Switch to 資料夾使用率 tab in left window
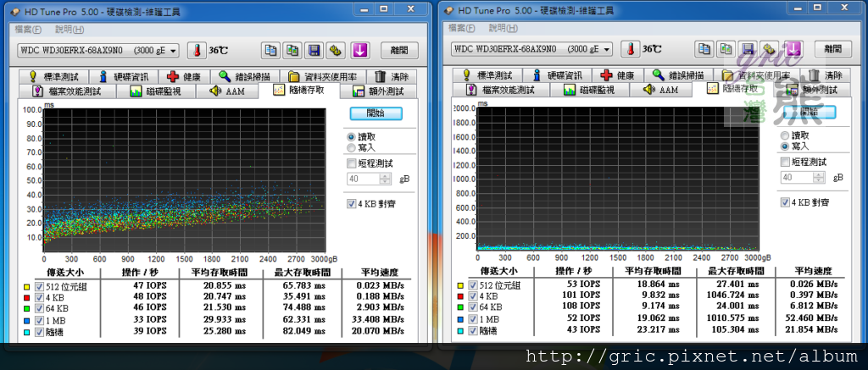Viewport: 868px width, 370px height. tap(322, 77)
